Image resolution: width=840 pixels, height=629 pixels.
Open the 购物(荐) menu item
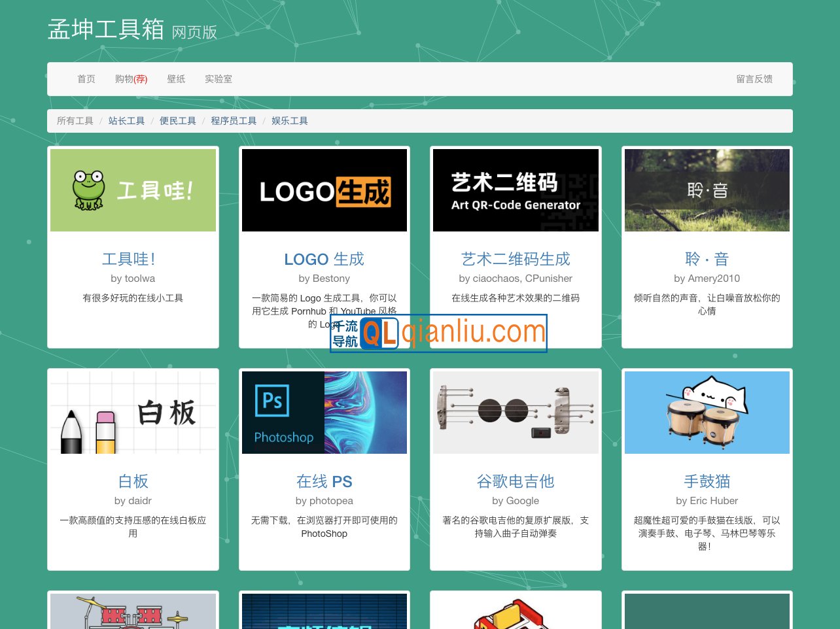pos(131,78)
